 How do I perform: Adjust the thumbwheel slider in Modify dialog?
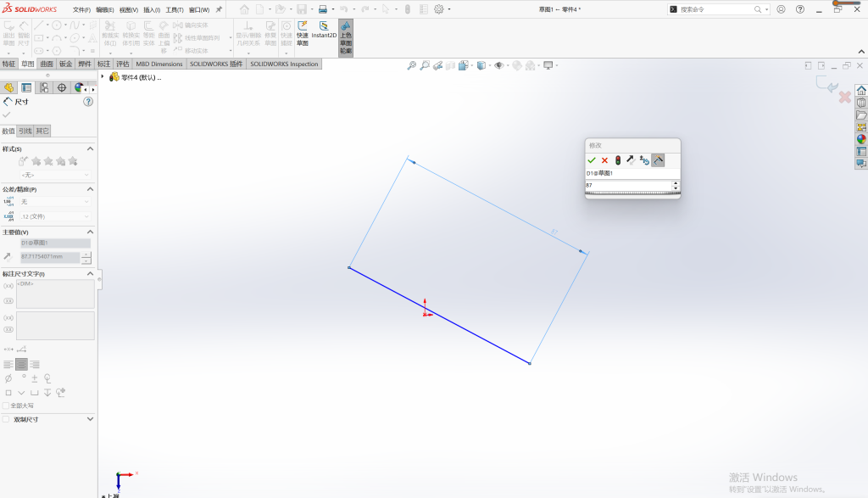[x=632, y=193]
